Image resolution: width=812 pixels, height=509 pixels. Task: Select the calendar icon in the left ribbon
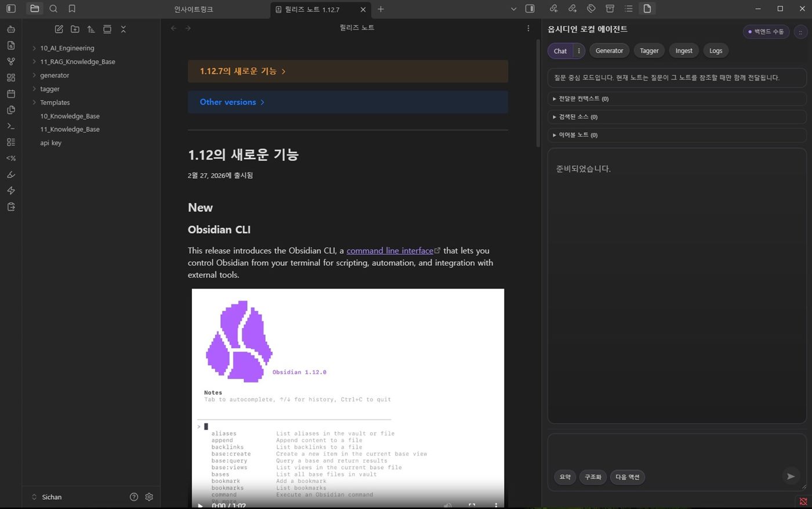[x=10, y=93]
